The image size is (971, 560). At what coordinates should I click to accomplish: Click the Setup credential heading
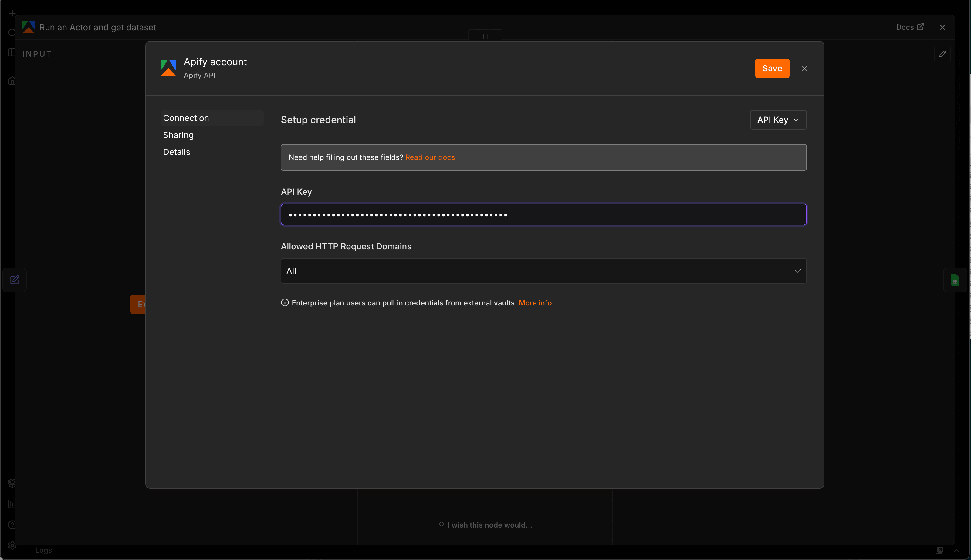tap(318, 120)
